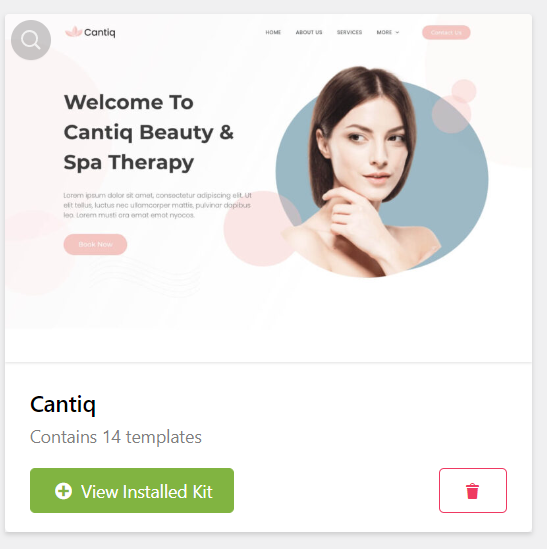
Task: Click the lorem ipsum paragraph in the preview
Action: [158, 205]
